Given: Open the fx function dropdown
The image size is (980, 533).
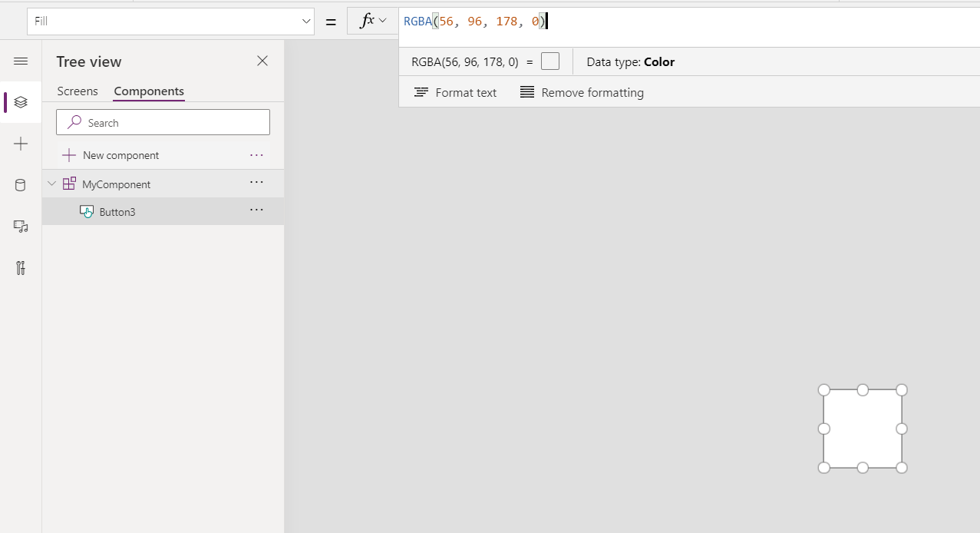Looking at the screenshot, I should 373,21.
